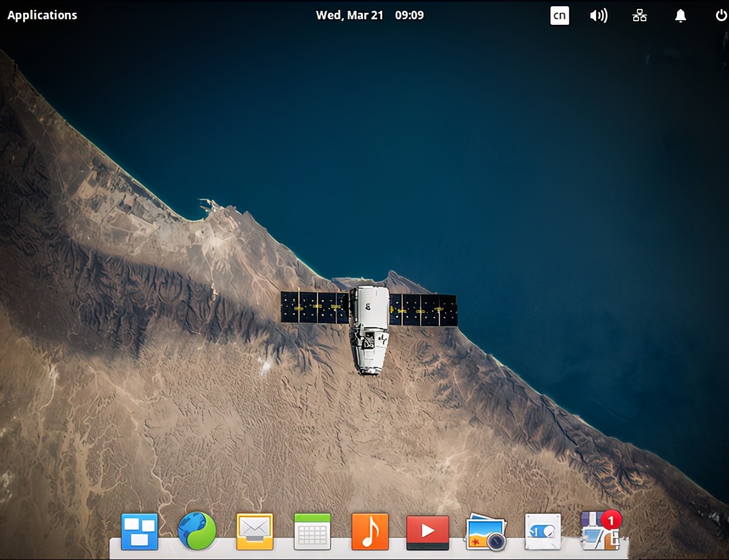
Task: Click the speaker icon in the panel
Action: (599, 15)
